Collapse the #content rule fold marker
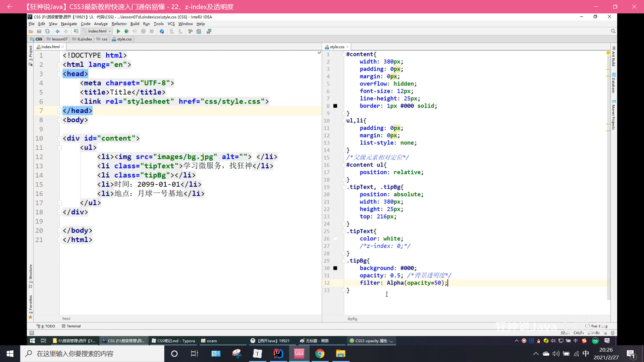The height and width of the screenshot is (362, 644). pos(343,54)
